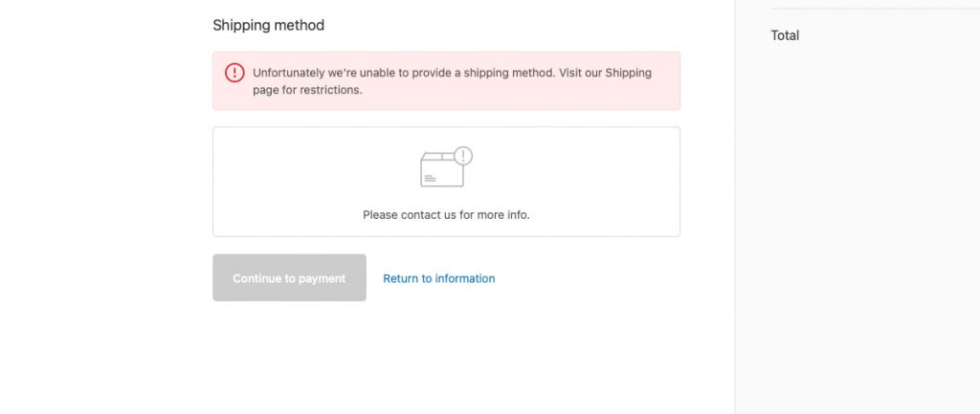Click the disabled Continue to payment button

coord(289,277)
